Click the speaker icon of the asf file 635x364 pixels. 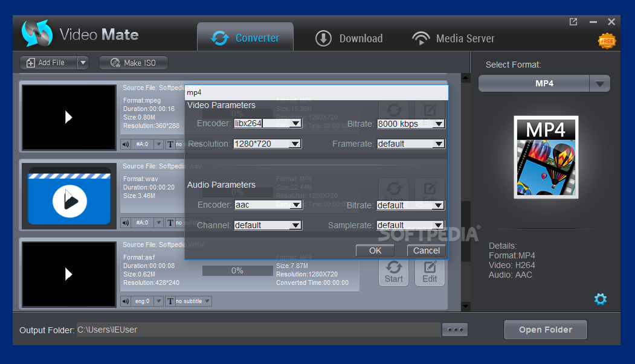coord(126,301)
